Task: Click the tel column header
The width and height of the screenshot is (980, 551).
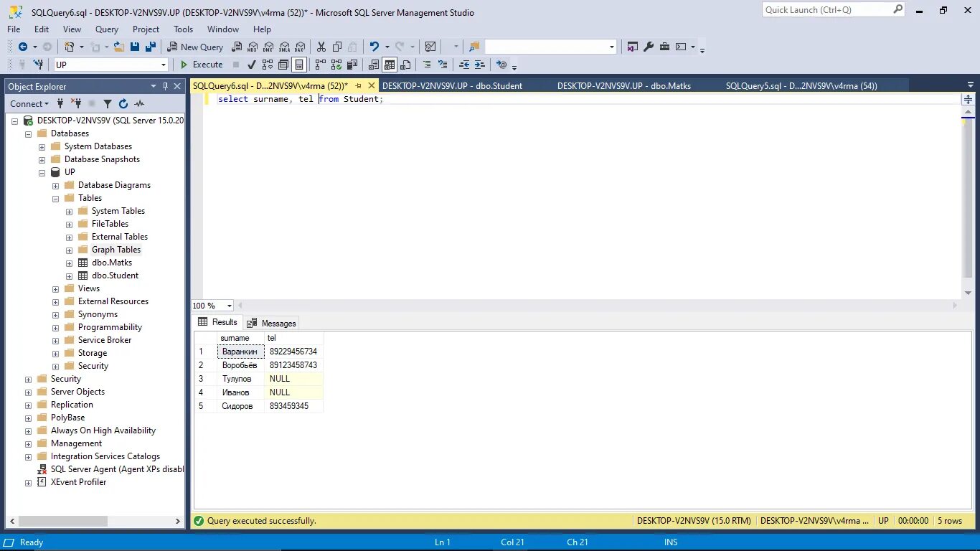Action: pos(294,338)
